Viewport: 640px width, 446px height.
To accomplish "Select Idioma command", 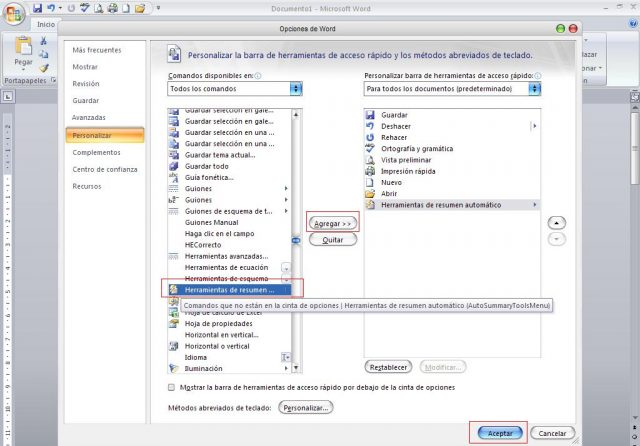I will [229, 357].
